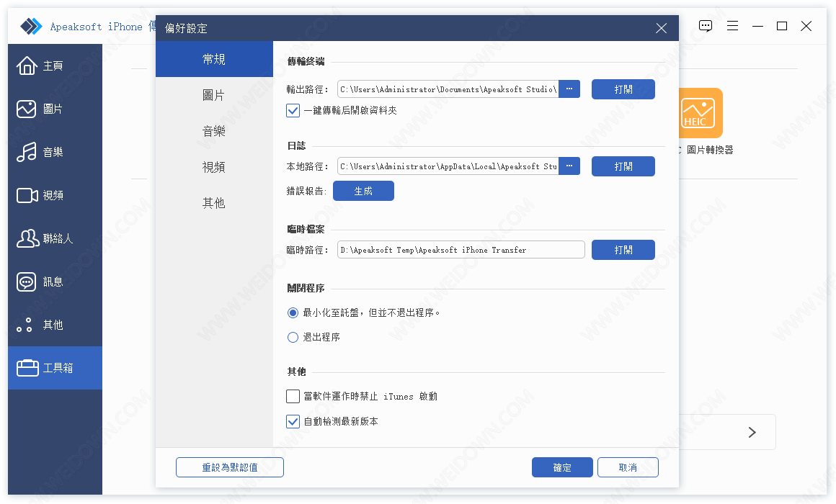
Task: Select the Music (音樂) note icon
Action: pos(27,152)
